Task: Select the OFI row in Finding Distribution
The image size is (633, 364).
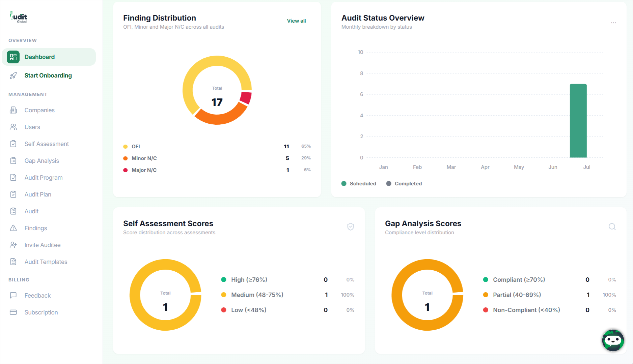Action: (x=217, y=147)
